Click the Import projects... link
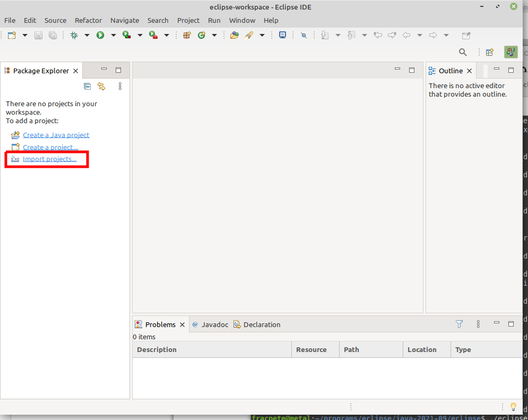This screenshot has width=528, height=420. pyautogui.click(x=49, y=159)
